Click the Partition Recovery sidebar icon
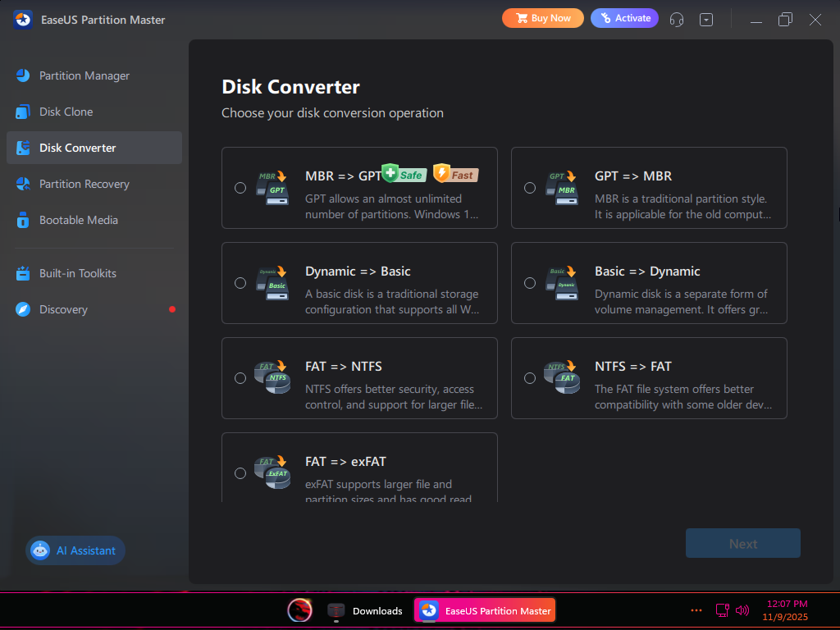This screenshot has height=630, width=840. coord(23,184)
